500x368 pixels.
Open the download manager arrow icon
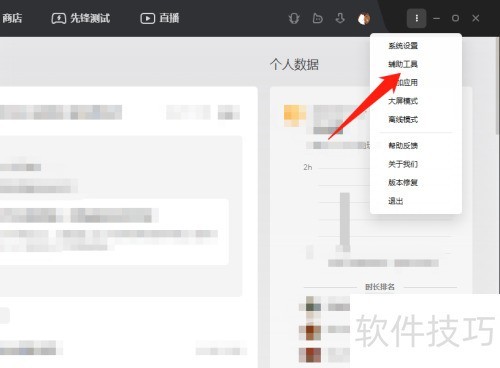(340, 18)
